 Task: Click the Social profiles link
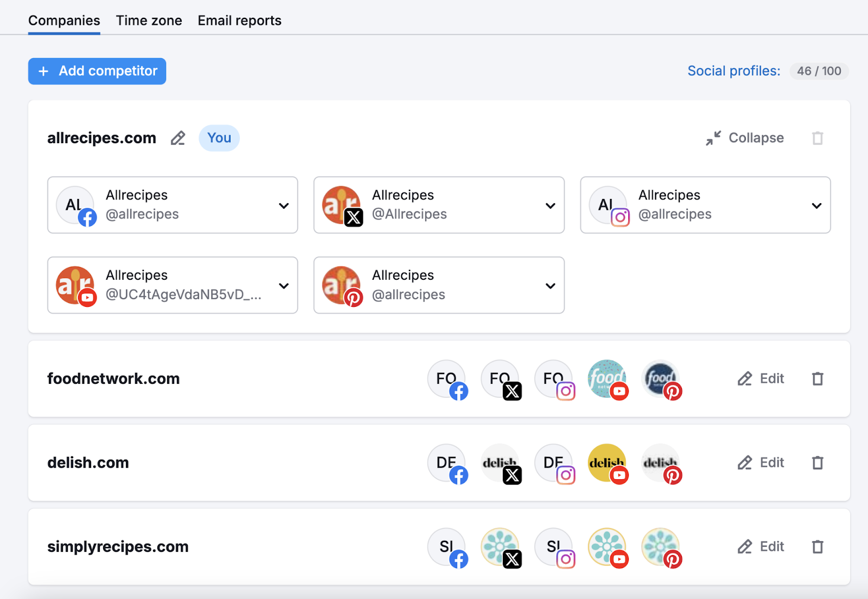pos(734,71)
